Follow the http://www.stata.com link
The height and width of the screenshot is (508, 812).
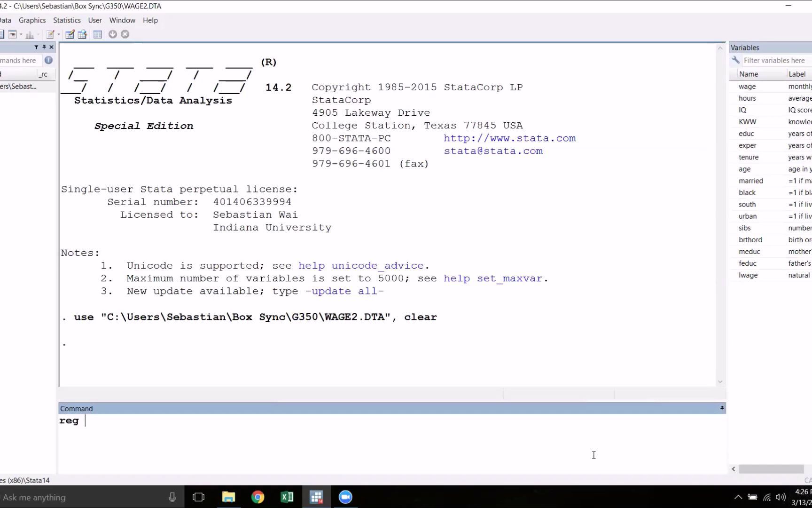[x=509, y=138]
